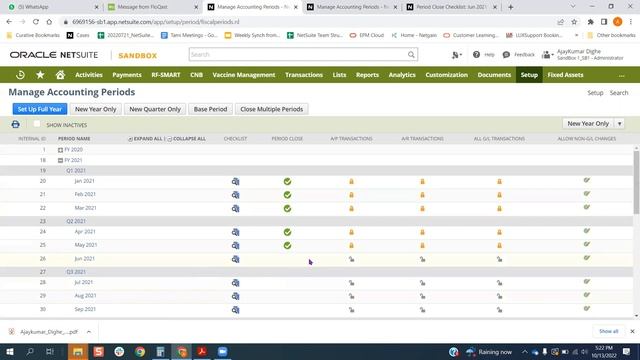This screenshot has width=640, height=360.
Task: Open the Jun 2021 checklist icon
Action: click(236, 259)
